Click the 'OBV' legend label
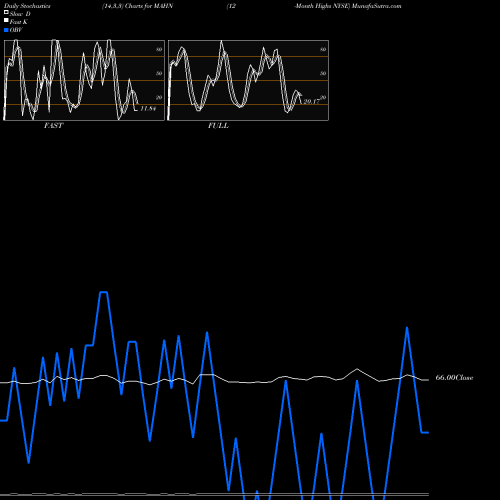500x500 pixels. pos(16,30)
